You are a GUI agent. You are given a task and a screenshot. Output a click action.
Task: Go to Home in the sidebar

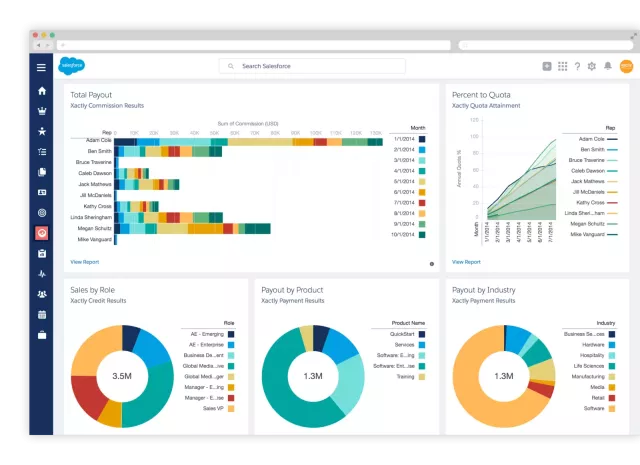tap(41, 91)
